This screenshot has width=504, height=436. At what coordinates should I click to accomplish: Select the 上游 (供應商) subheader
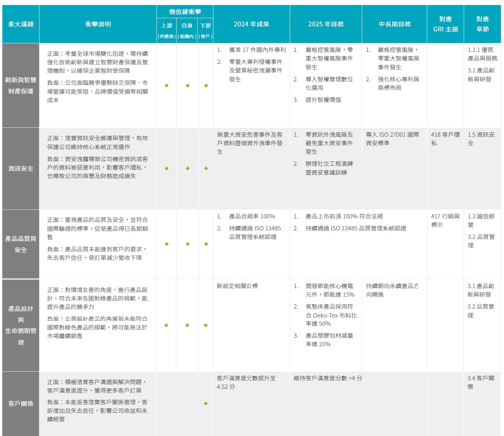point(167,31)
